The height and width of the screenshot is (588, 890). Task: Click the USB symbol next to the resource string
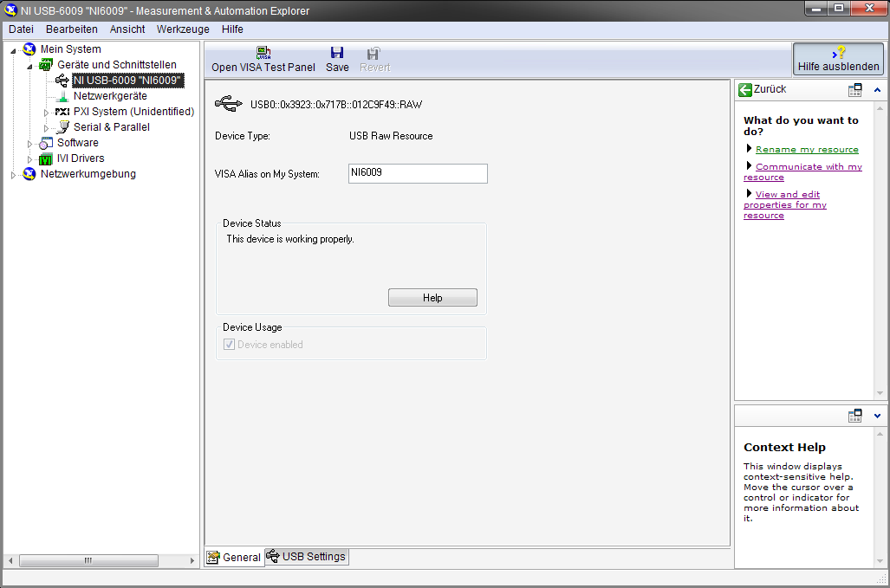(x=229, y=104)
